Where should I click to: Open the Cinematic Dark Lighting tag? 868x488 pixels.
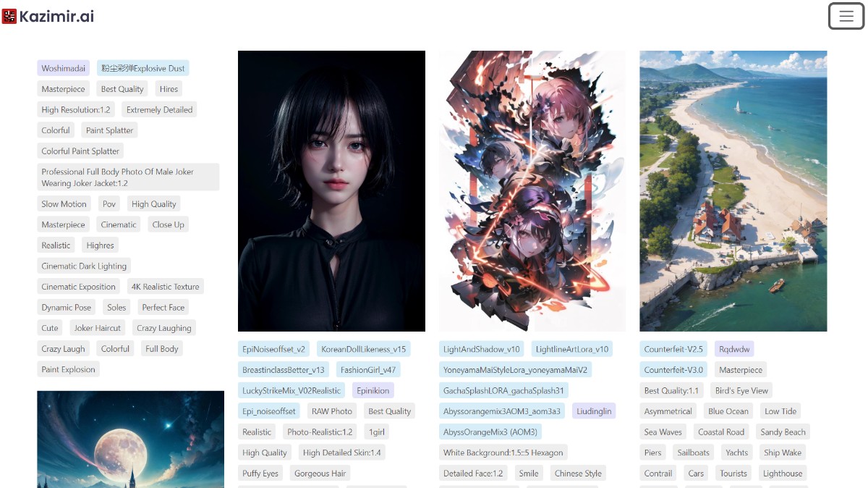(x=84, y=266)
